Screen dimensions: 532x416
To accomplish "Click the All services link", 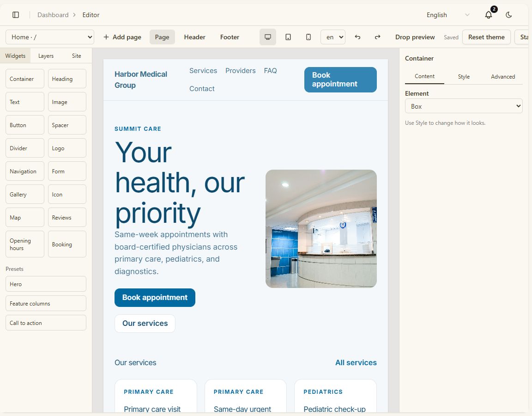I will (x=356, y=362).
